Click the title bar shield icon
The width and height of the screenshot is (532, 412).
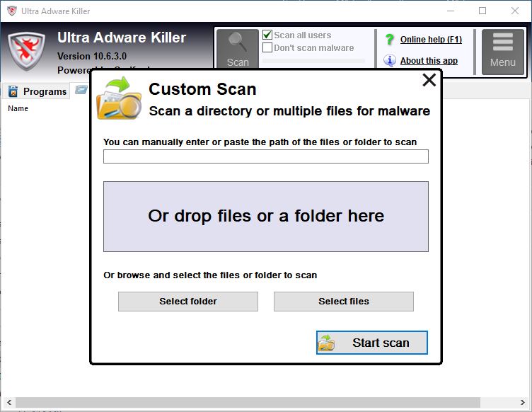[12, 11]
